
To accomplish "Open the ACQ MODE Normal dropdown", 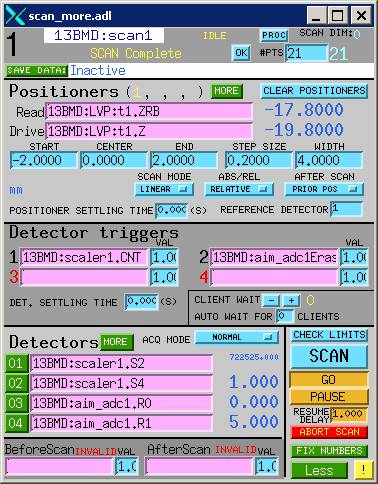I will [x=237, y=337].
